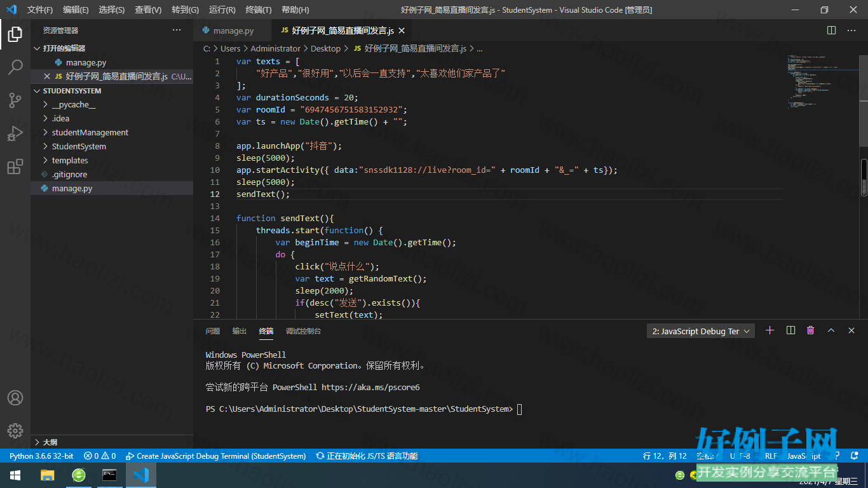The width and height of the screenshot is (868, 488).
Task: Open the 终端(T) menu
Action: click(x=259, y=10)
